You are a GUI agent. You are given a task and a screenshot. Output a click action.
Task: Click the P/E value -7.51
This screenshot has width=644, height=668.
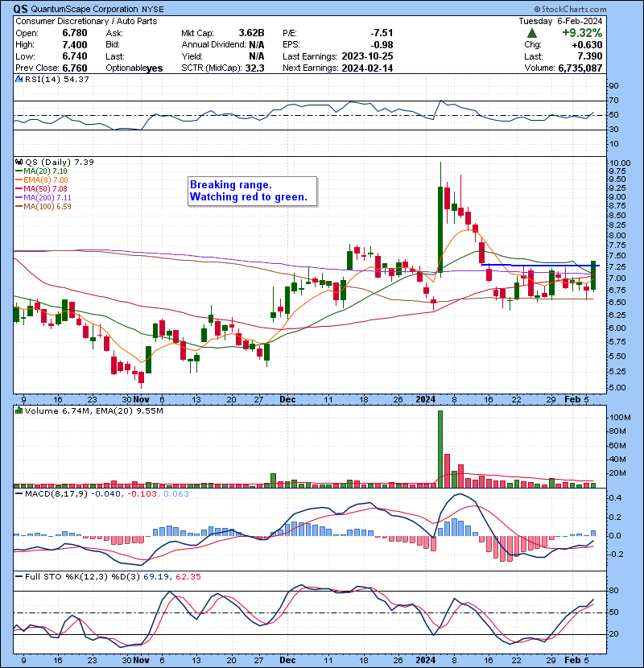382,33
